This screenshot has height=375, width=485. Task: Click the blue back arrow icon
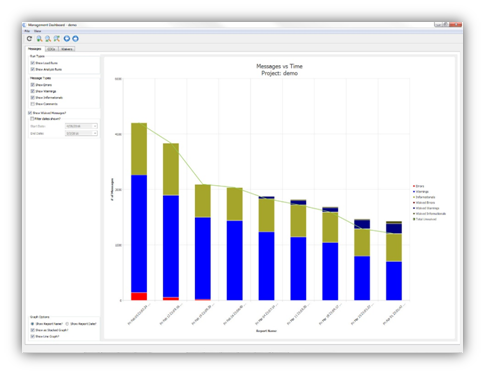[67, 39]
